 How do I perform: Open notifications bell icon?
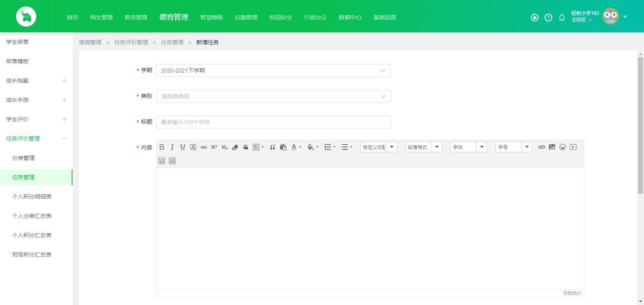click(x=562, y=18)
